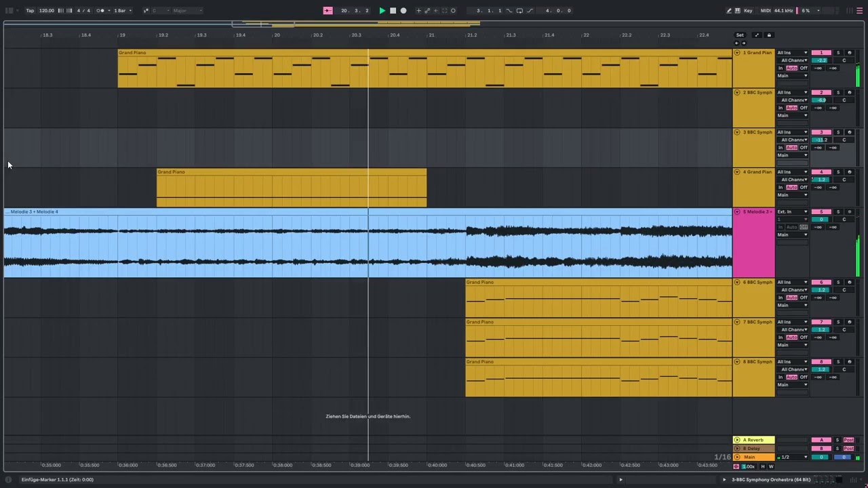Set track 3 monitor to Off
The image size is (868, 488).
point(804,148)
